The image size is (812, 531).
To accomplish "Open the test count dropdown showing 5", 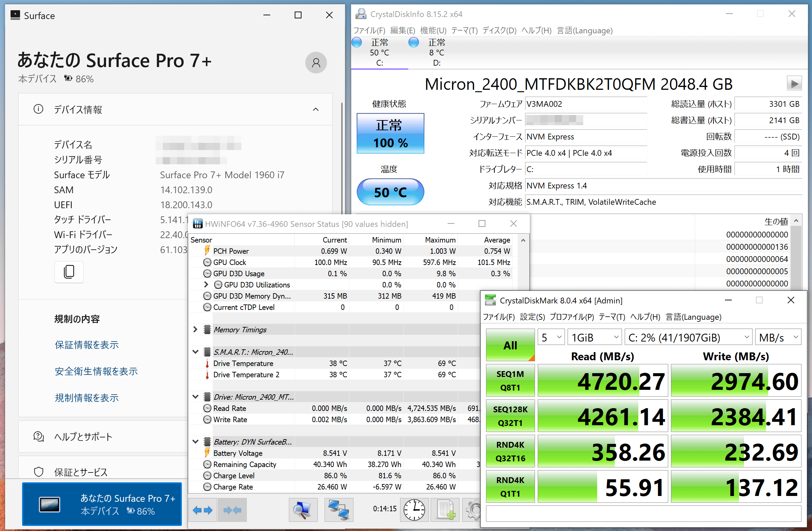I will [x=551, y=337].
